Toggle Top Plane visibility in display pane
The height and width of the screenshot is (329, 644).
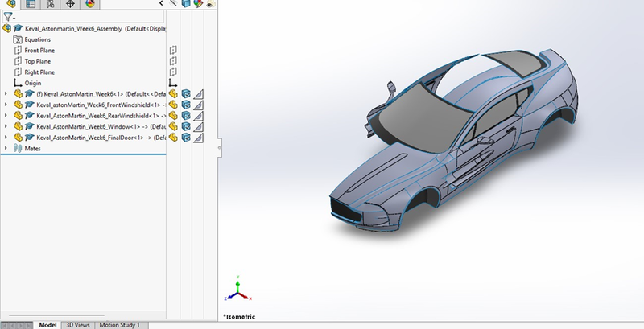pyautogui.click(x=173, y=60)
